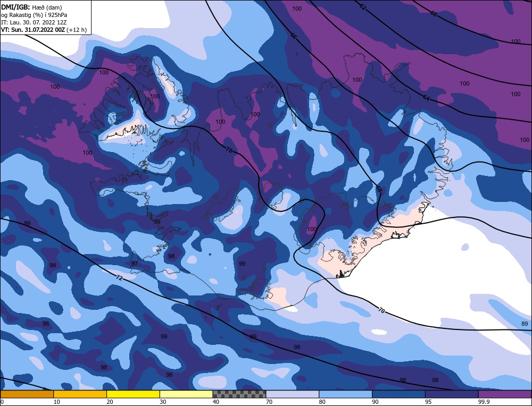Screen dimensions: 532x406
Task: Click the '20' tick label on the color scale
Action: tap(110, 402)
